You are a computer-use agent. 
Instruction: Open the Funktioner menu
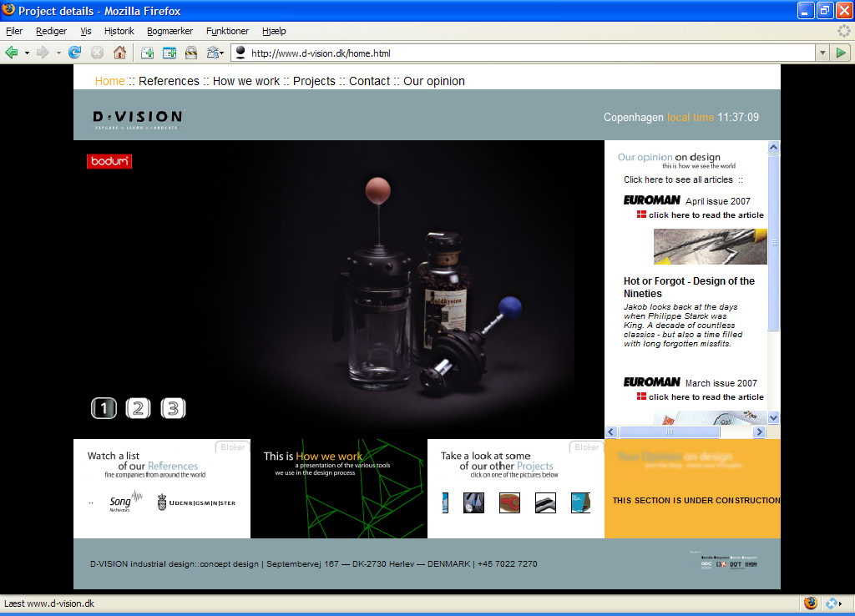point(227,31)
